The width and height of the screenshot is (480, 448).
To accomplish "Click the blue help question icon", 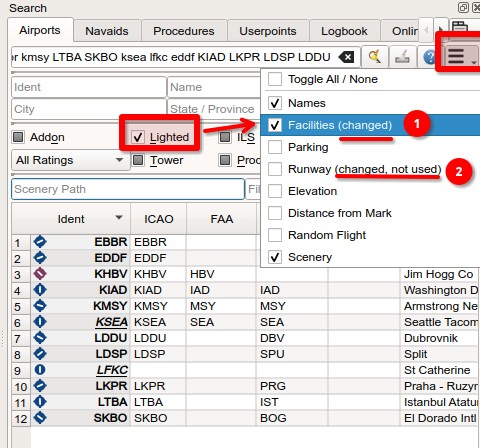I will [x=429, y=57].
